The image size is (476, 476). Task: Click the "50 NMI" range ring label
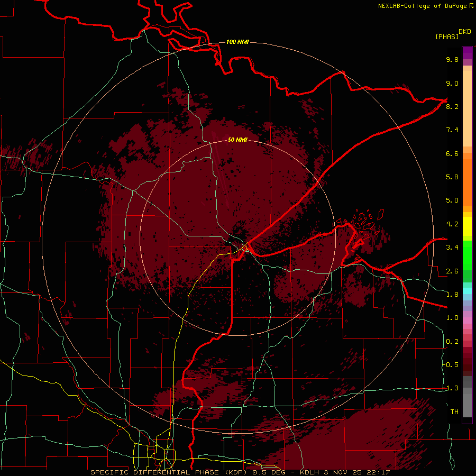pos(237,140)
